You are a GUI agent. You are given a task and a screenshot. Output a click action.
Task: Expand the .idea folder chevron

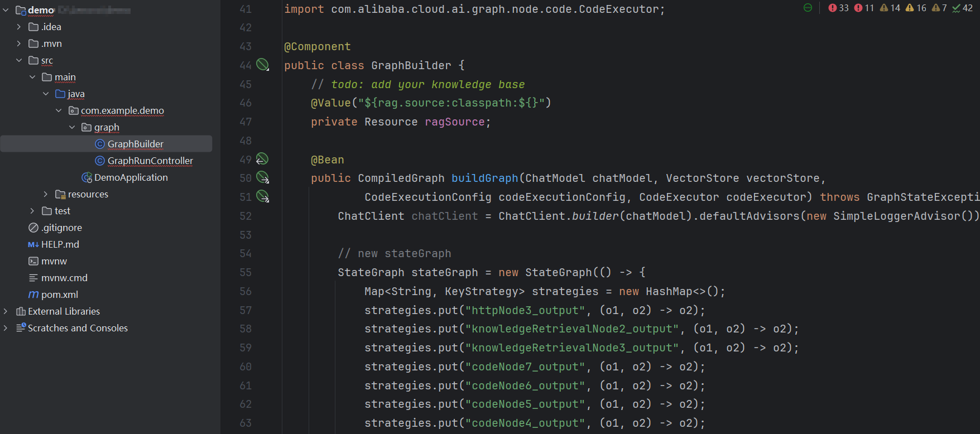(19, 27)
